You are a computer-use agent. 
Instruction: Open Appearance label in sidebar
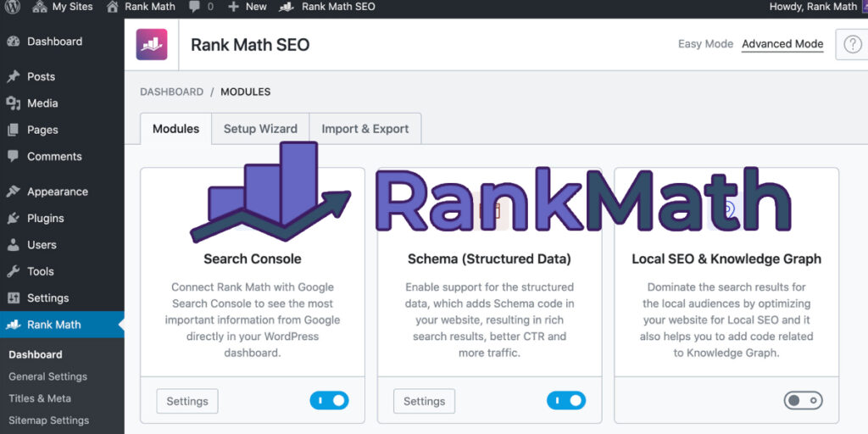tap(58, 192)
